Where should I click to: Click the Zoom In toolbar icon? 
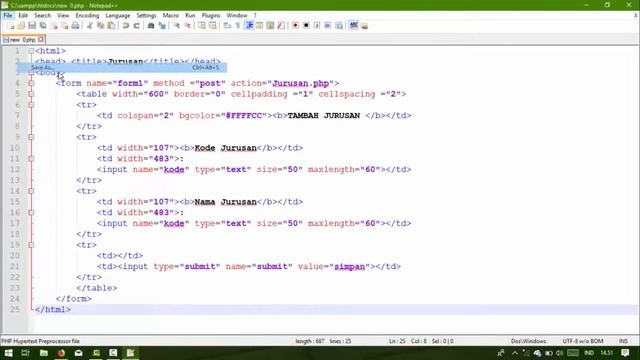[176, 26]
